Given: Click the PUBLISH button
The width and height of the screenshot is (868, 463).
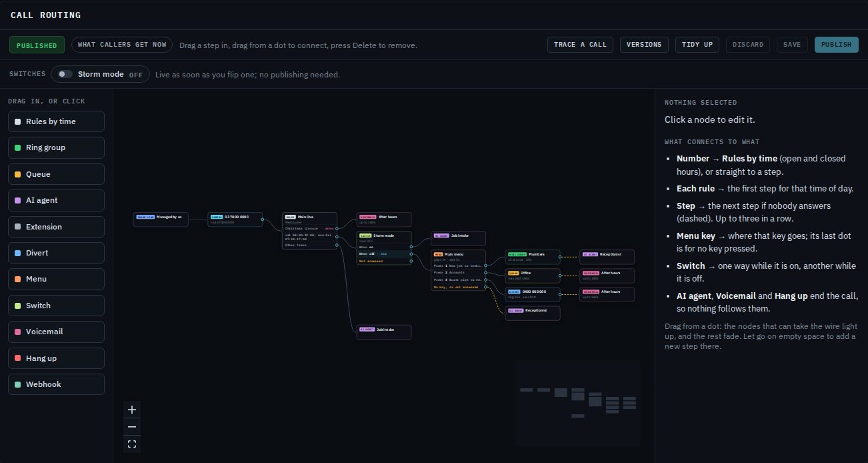Looking at the screenshot, I should point(836,45).
